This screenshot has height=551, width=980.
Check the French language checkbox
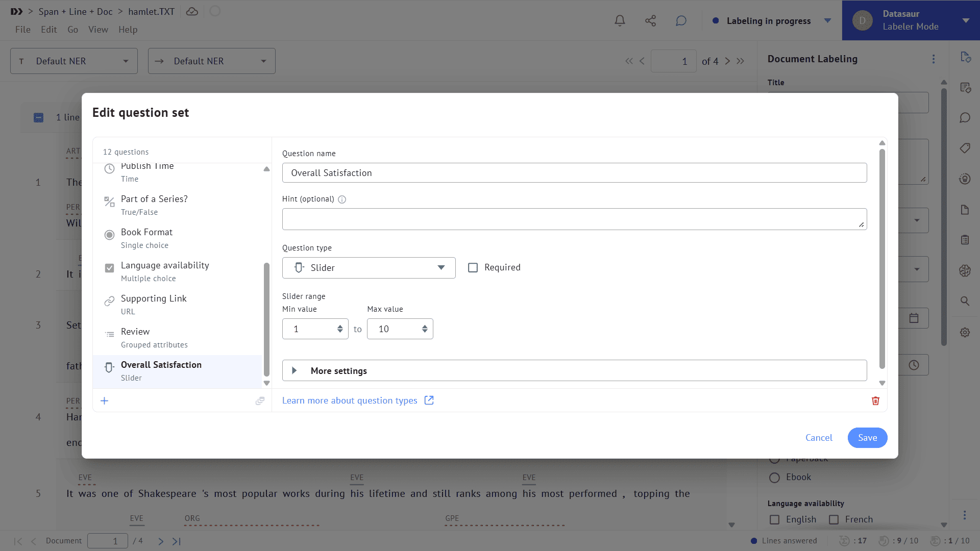point(834,519)
